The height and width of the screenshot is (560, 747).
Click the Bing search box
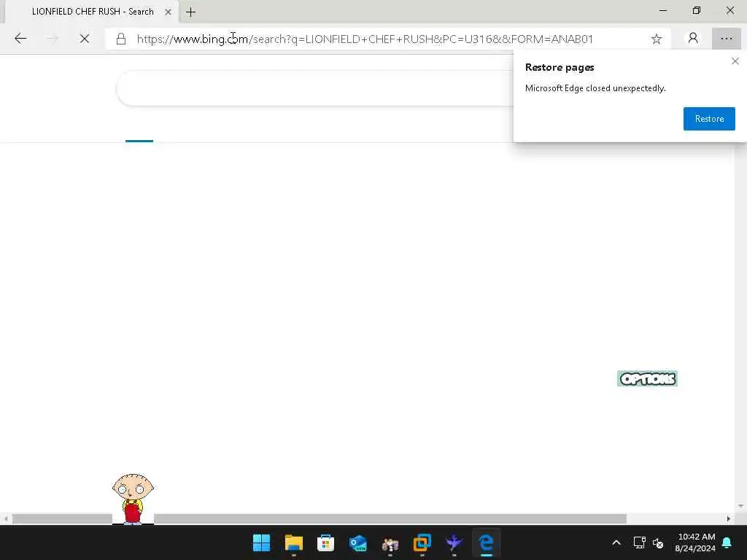coord(315,88)
